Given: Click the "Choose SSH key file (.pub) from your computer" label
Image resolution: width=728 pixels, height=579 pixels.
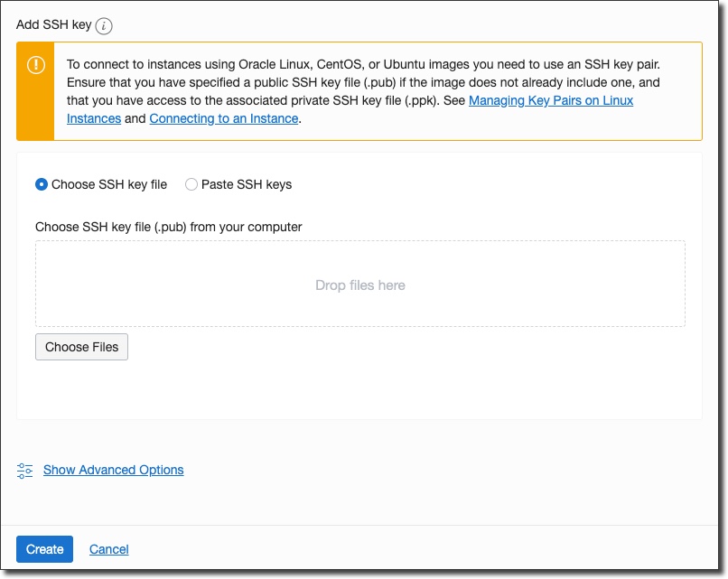Looking at the screenshot, I should (x=168, y=227).
